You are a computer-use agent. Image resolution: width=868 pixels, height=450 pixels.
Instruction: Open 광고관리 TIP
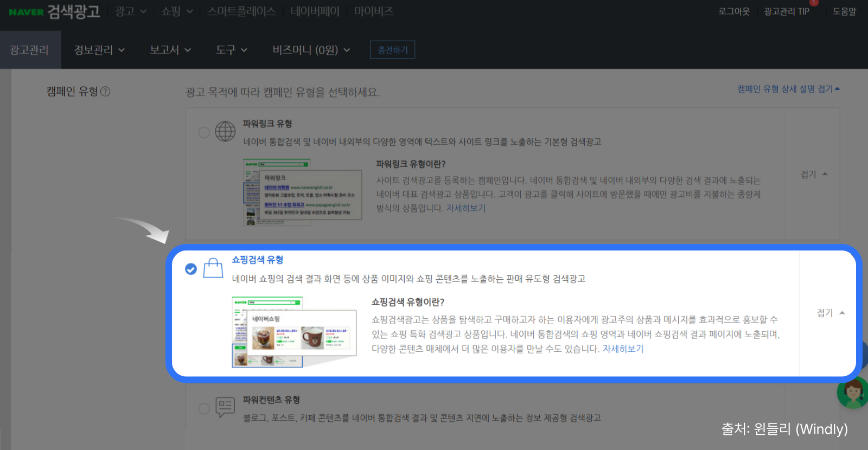pos(787,11)
